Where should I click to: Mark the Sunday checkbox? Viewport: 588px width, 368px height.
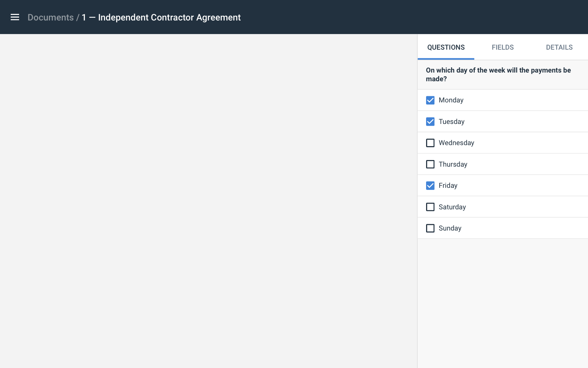430,228
